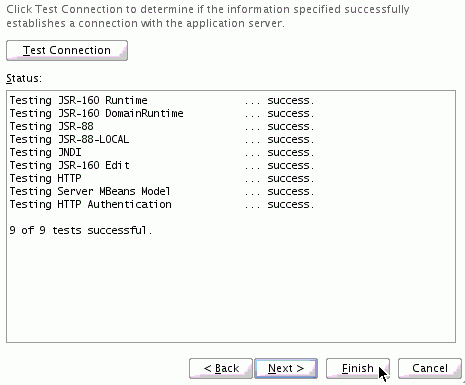Select the 'Testing JSR-160 Edit' line
Image resolution: width=465 pixels, height=385 pixels.
[162, 165]
